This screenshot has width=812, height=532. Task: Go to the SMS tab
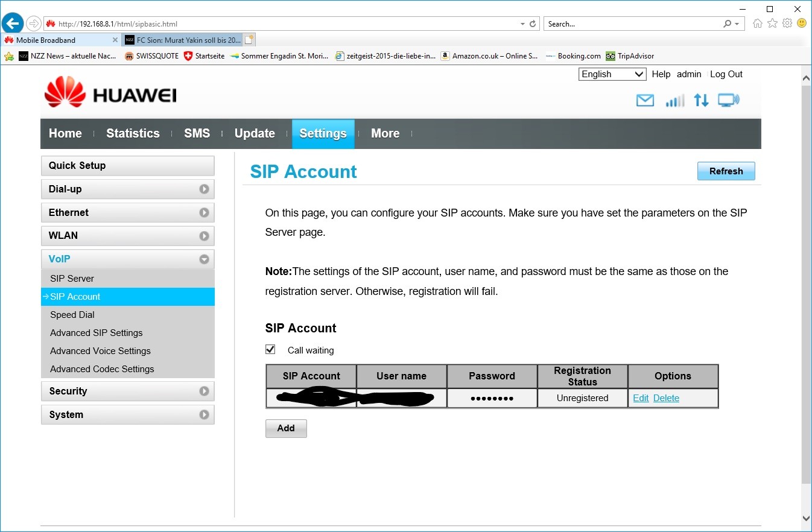pos(197,133)
